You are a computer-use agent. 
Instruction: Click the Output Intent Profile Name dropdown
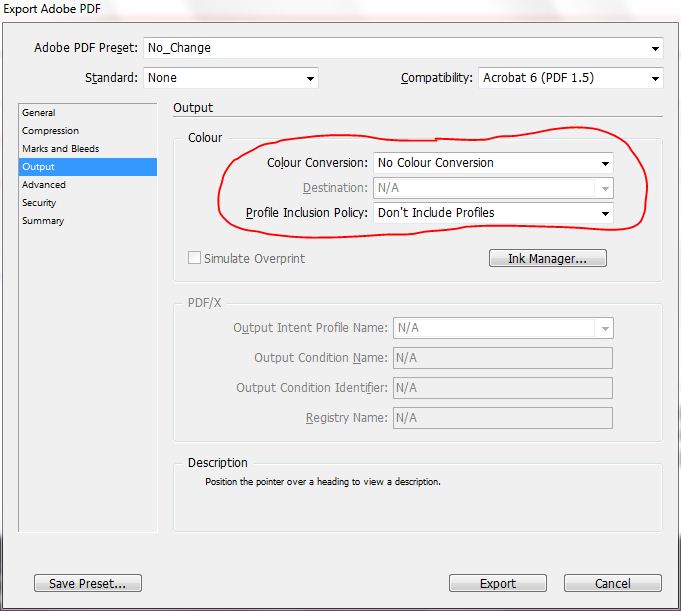point(503,328)
